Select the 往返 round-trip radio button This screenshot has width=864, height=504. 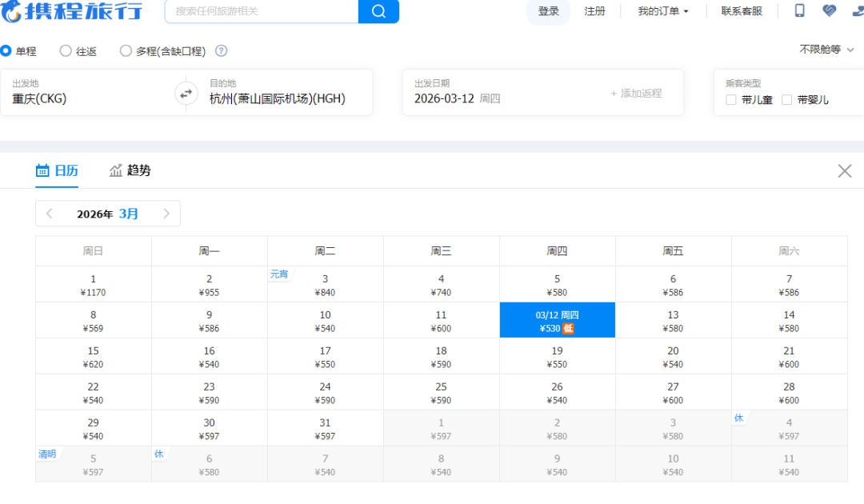(x=66, y=50)
